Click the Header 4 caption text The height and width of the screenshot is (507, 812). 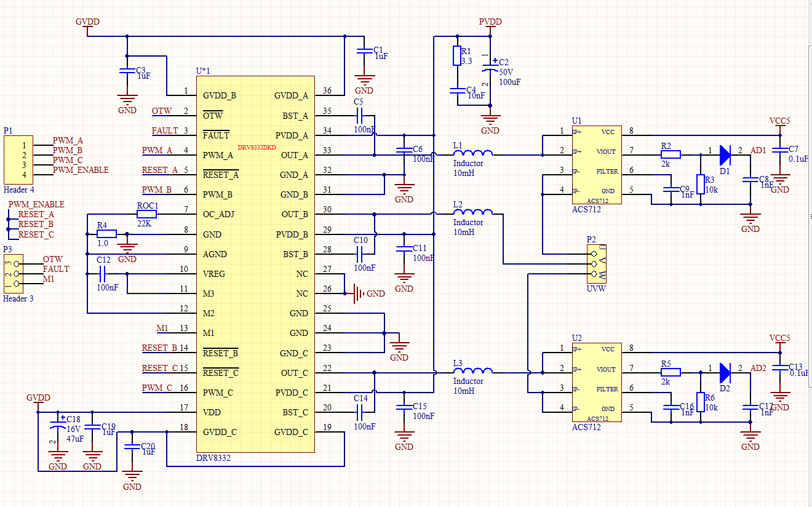19,190
